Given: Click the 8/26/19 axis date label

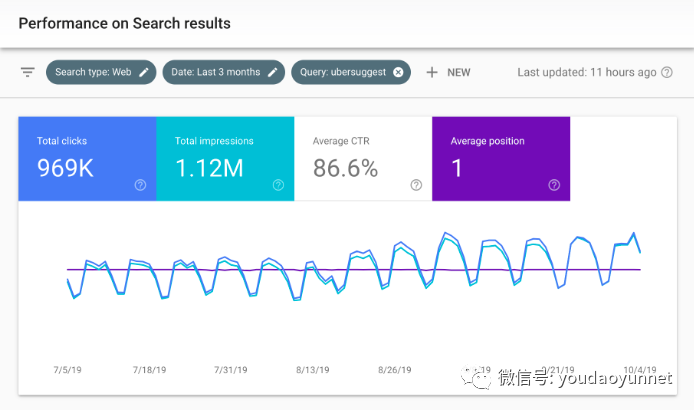Looking at the screenshot, I should pos(394,370).
